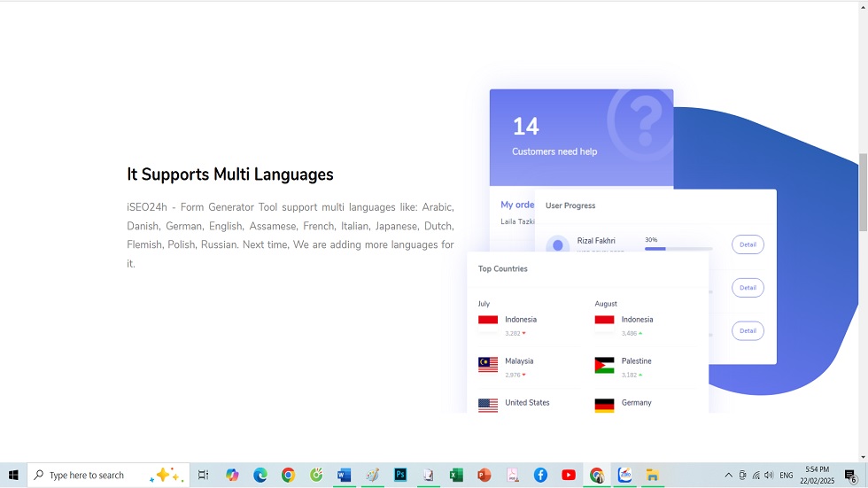Switch input language via the ENG indicator
This screenshot has height=488, width=868.
coord(786,476)
